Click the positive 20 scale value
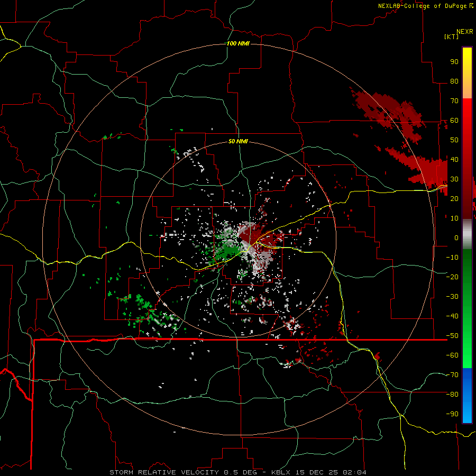The height and width of the screenshot is (476, 476). (x=454, y=198)
